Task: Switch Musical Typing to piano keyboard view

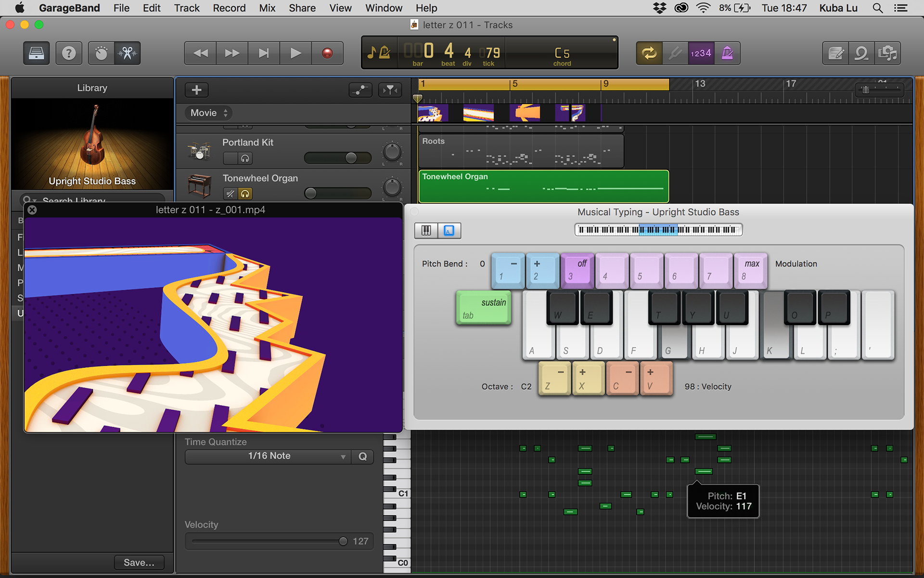Action: (x=426, y=231)
